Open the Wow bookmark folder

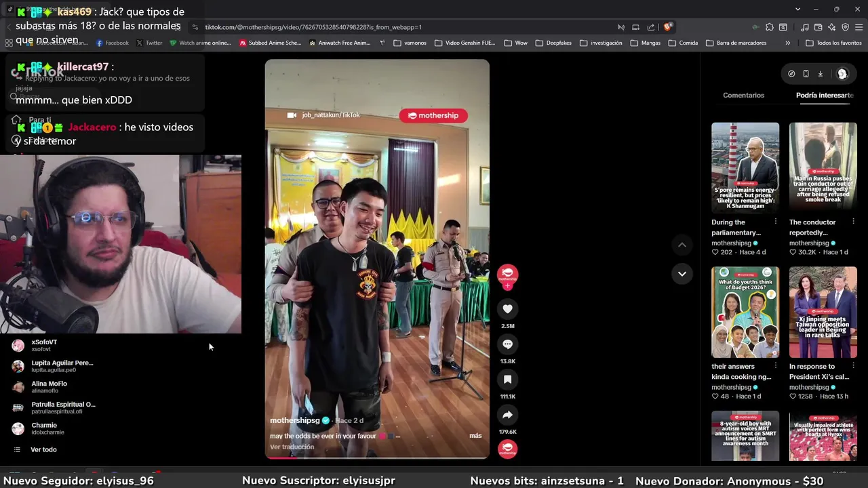515,43
